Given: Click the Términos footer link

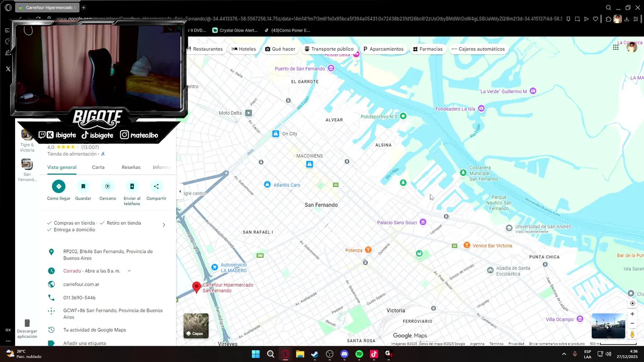Looking at the screenshot, I should point(496,344).
